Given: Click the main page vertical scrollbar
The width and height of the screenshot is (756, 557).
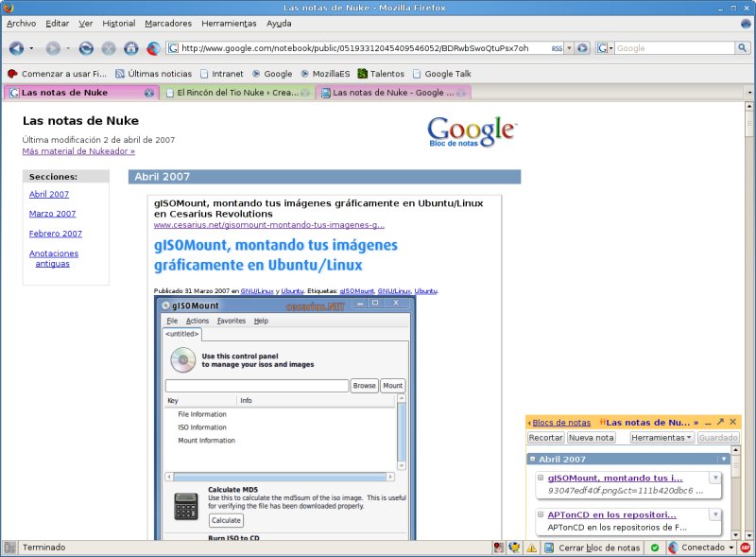Looking at the screenshot, I should coord(748,321).
